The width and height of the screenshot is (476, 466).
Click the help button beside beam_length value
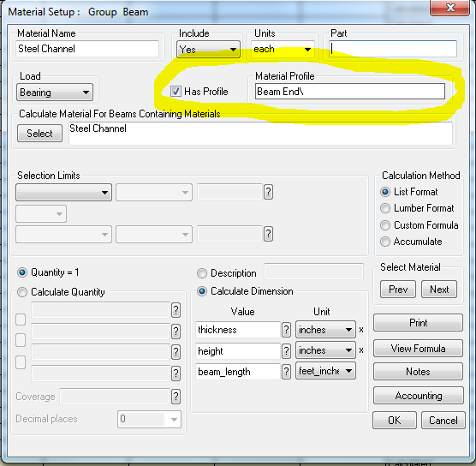(286, 372)
